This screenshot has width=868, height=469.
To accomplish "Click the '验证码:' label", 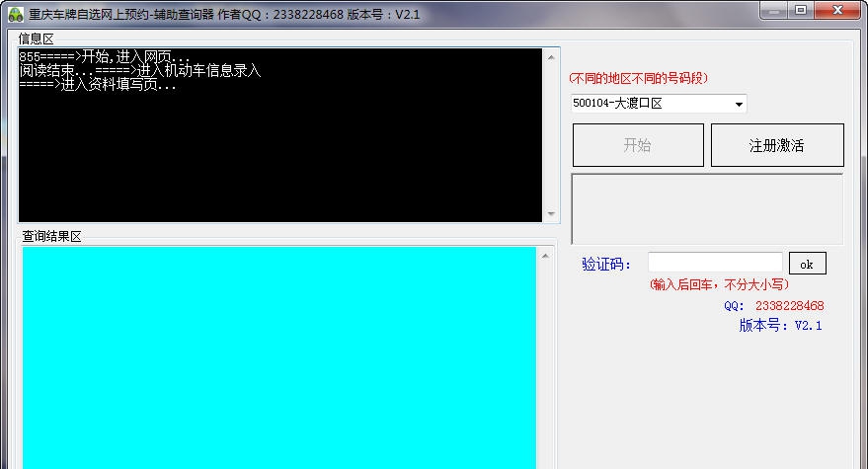I will [606, 264].
